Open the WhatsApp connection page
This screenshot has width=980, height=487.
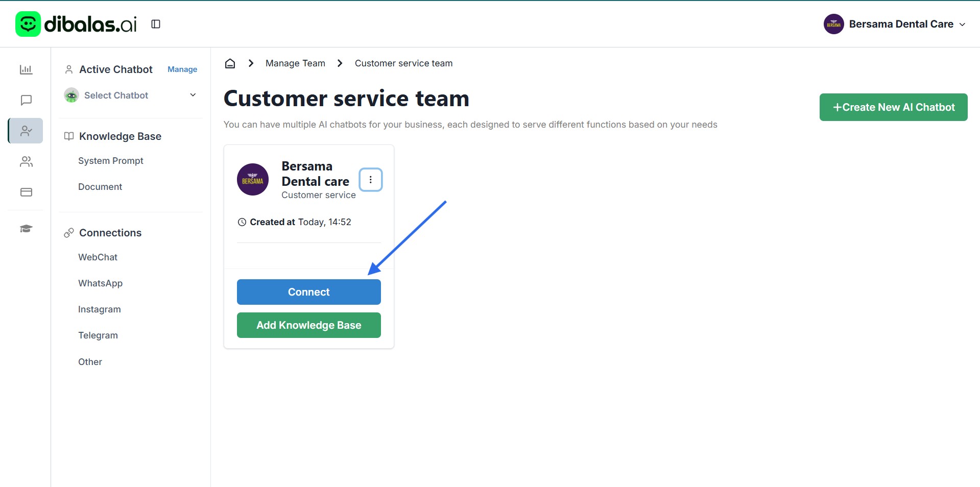[x=100, y=283]
